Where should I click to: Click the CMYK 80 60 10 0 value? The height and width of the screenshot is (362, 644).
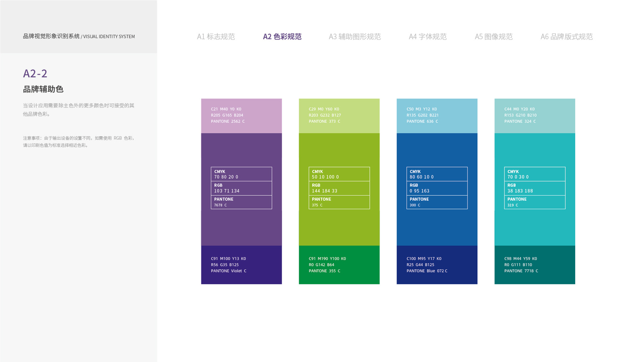tap(421, 177)
